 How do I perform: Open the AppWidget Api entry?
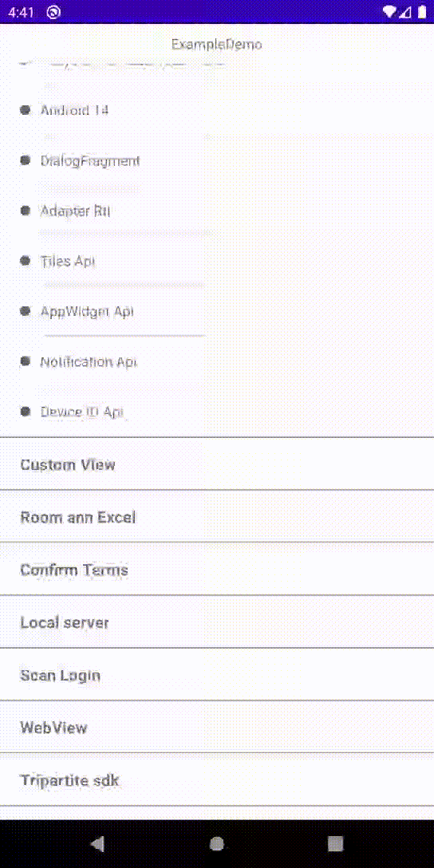pos(87,311)
